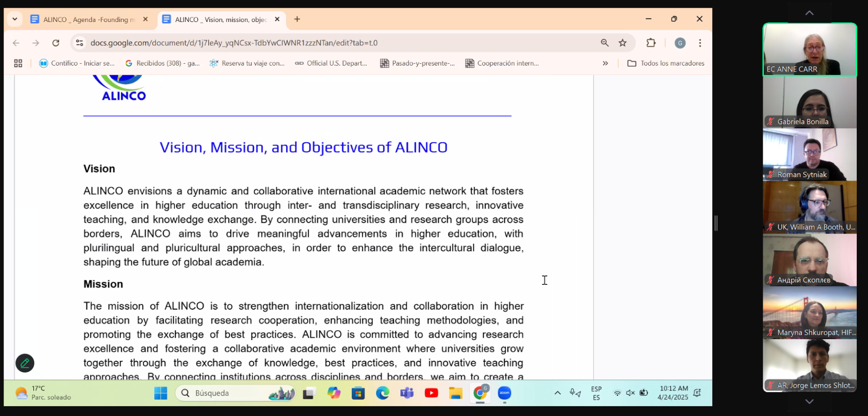Click the green pencil edit button

tap(25, 363)
